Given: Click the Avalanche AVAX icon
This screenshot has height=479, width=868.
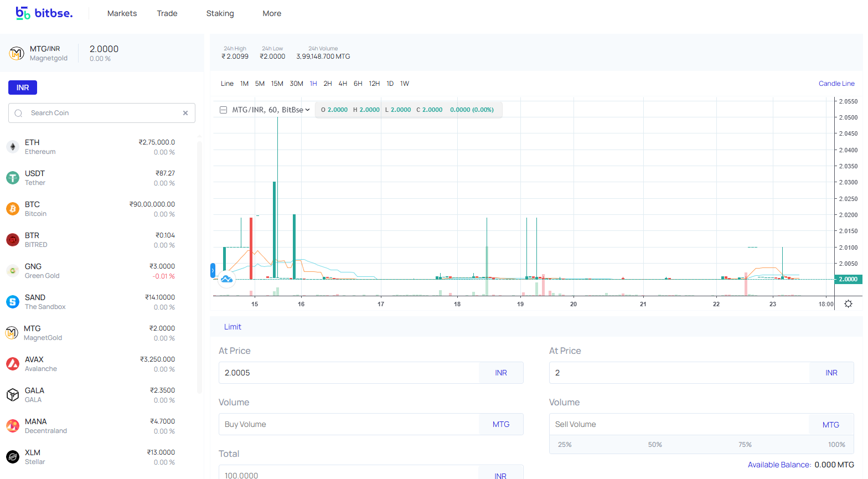Looking at the screenshot, I should click(x=13, y=364).
